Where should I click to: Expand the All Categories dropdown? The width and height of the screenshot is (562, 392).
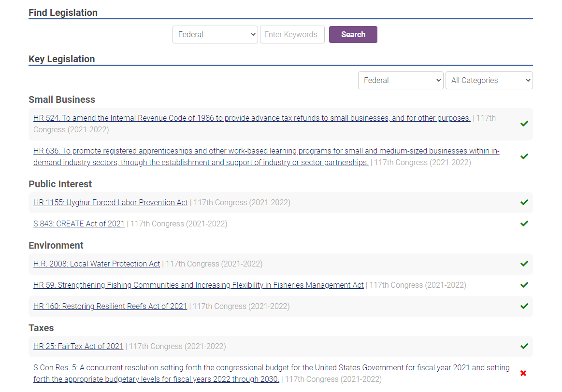[x=489, y=81]
